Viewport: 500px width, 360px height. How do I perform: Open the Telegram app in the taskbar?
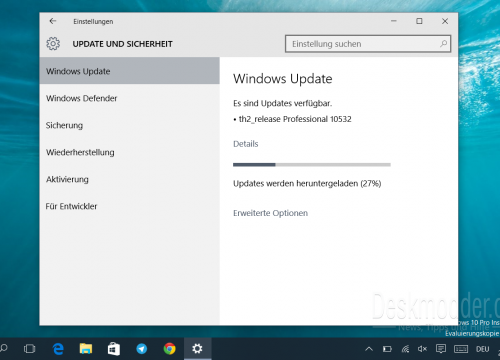[x=142, y=349]
